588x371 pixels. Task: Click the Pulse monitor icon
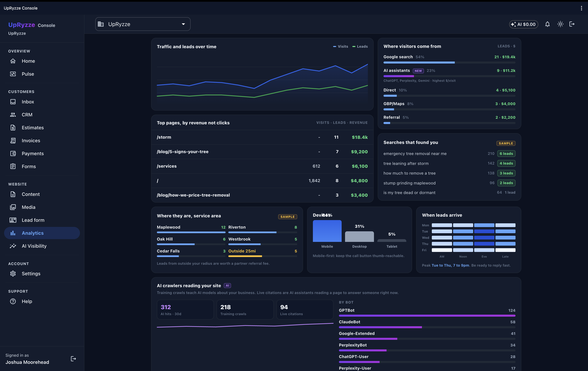[13, 74]
